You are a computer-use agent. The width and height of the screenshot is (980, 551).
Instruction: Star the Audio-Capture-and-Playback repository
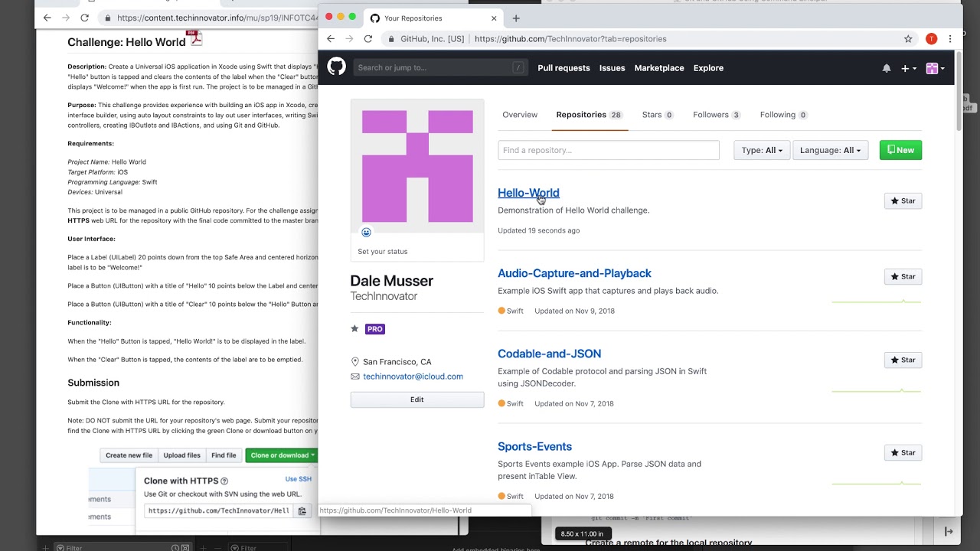(903, 276)
